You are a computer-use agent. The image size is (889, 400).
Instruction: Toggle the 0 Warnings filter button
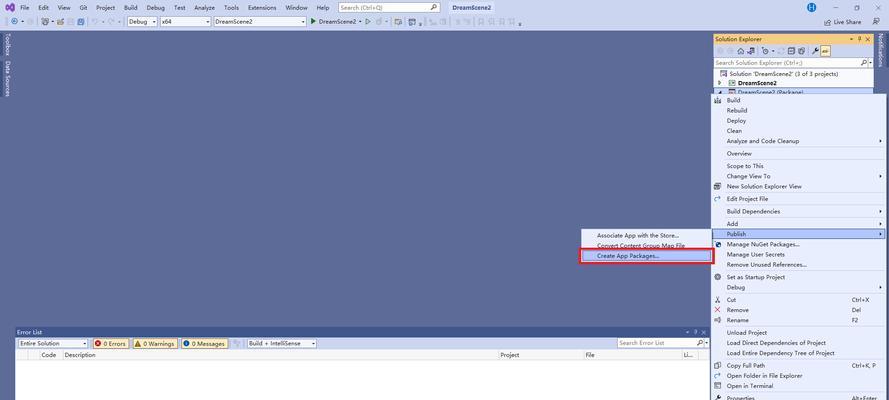point(155,343)
